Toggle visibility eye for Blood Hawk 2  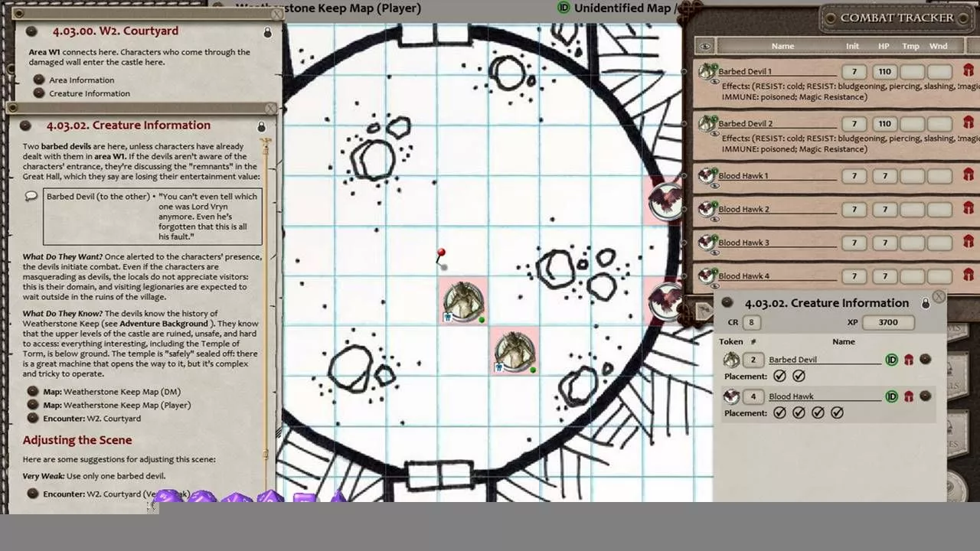pyautogui.click(x=715, y=220)
